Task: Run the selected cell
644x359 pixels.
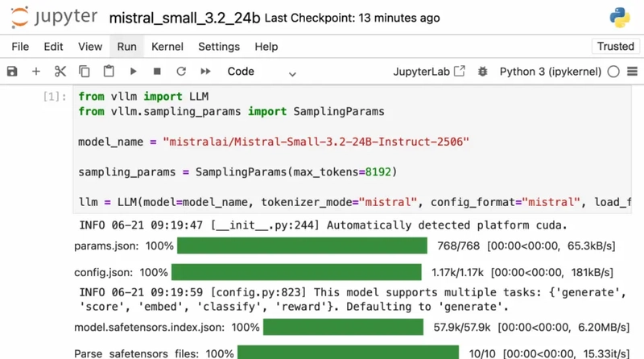Action: coord(133,72)
